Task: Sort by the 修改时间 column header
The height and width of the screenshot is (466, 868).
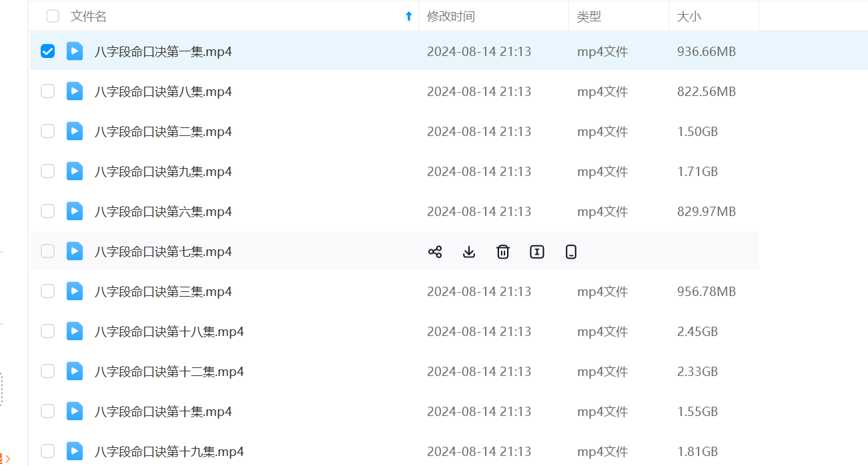Action: pyautogui.click(x=451, y=17)
